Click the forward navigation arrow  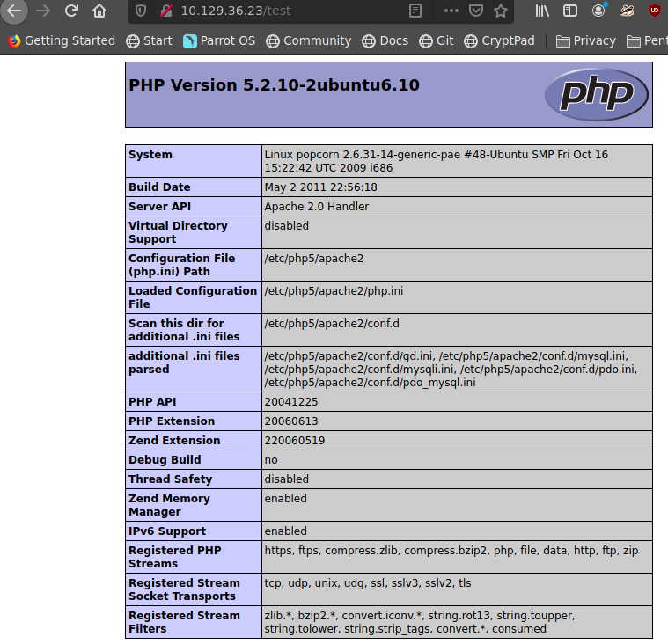(x=43, y=11)
